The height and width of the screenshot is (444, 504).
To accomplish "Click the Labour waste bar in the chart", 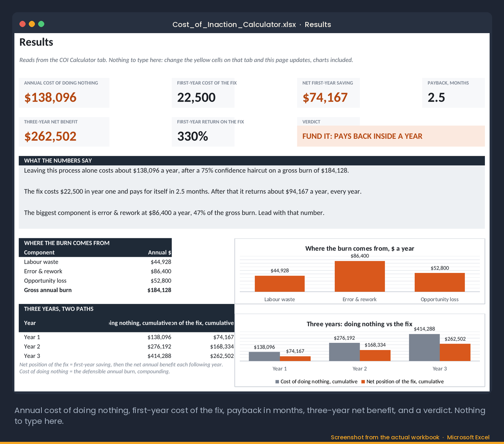I will tap(280, 284).
